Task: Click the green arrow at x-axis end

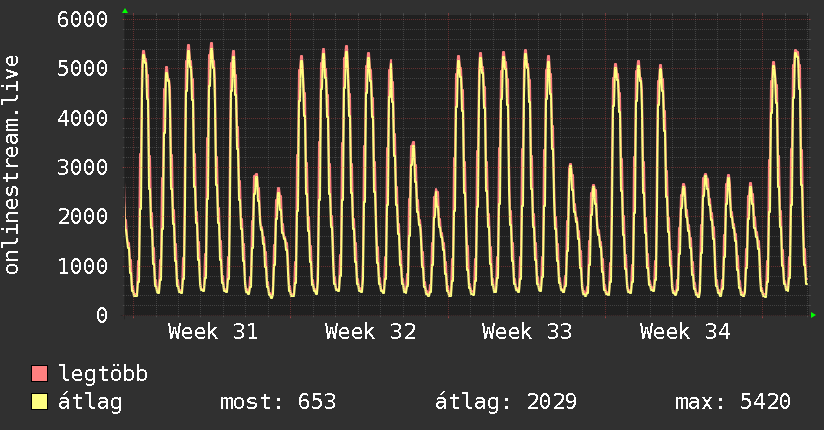Action: [813, 315]
